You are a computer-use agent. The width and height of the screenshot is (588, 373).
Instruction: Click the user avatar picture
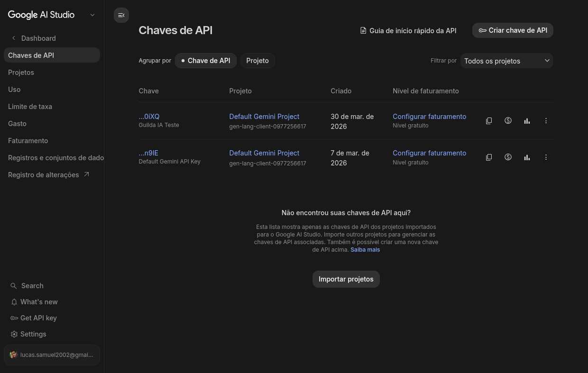(13, 355)
